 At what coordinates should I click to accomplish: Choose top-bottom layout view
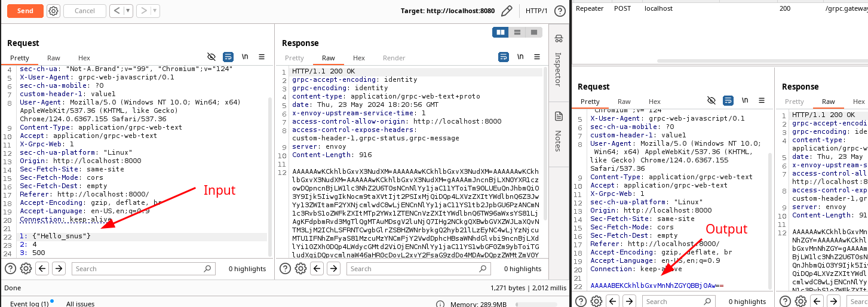coord(517,32)
